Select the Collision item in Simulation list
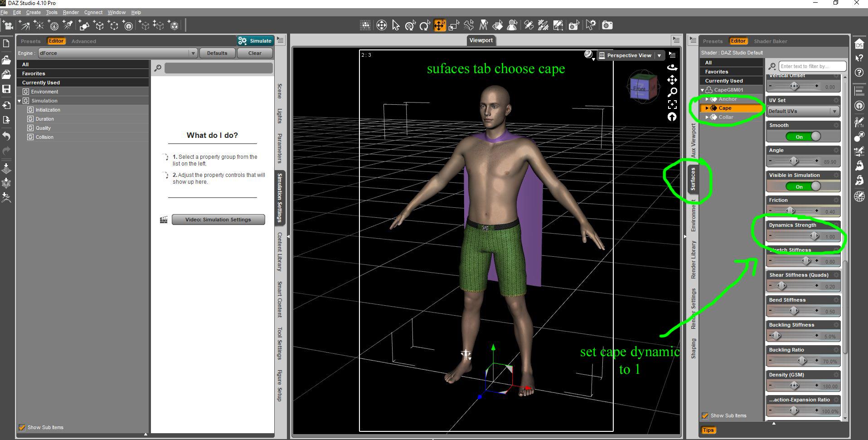 point(44,137)
